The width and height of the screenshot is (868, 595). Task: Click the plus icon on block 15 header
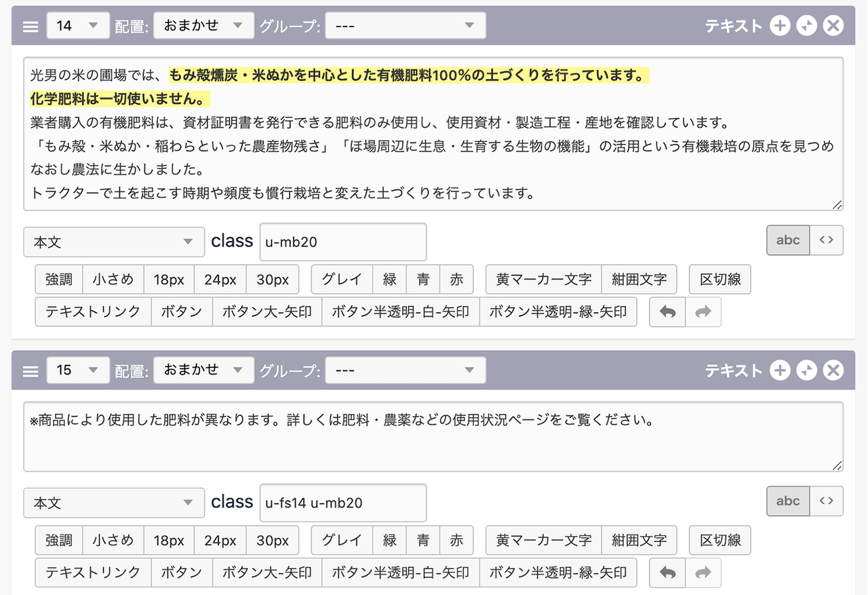(x=780, y=370)
